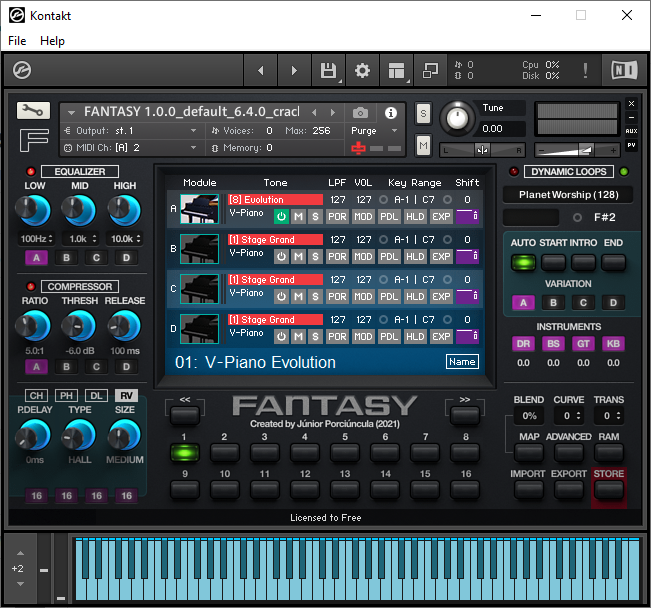Image resolution: width=651 pixels, height=608 pixels.
Task: Click the NI logo
Action: [x=624, y=70]
